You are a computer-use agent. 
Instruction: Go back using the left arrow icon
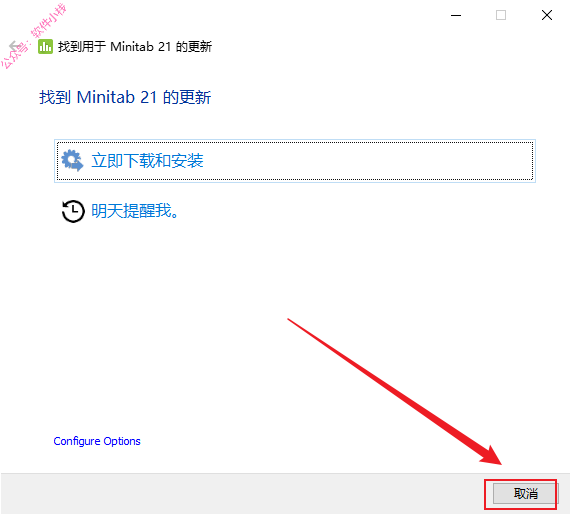click(x=15, y=47)
